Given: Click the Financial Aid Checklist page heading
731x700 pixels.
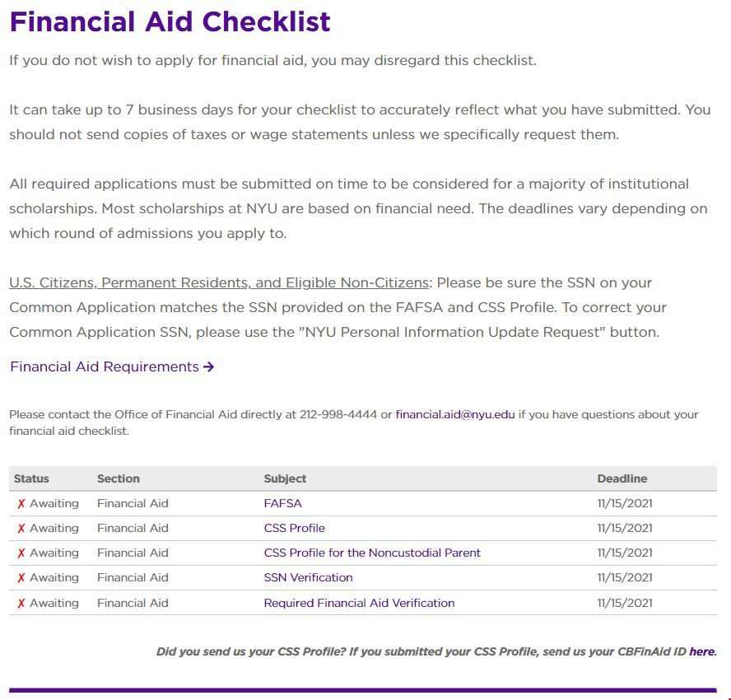Looking at the screenshot, I should [170, 21].
